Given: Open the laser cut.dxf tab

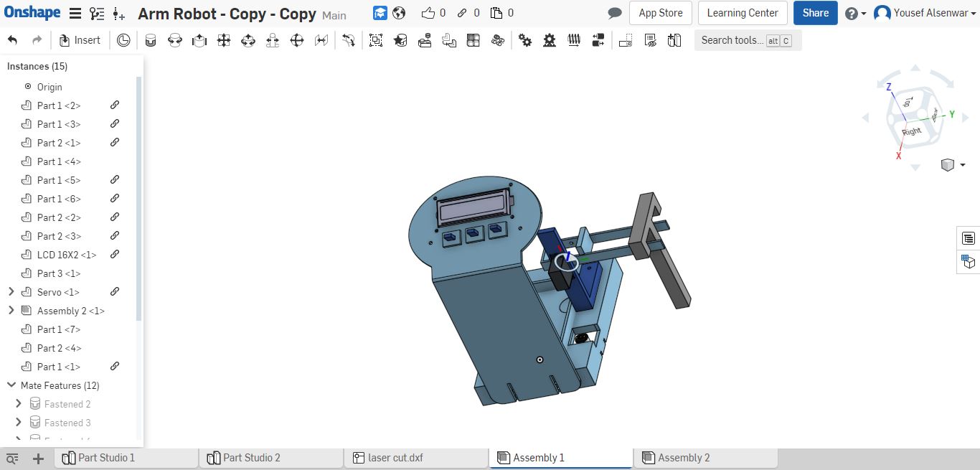Looking at the screenshot, I should 395,458.
